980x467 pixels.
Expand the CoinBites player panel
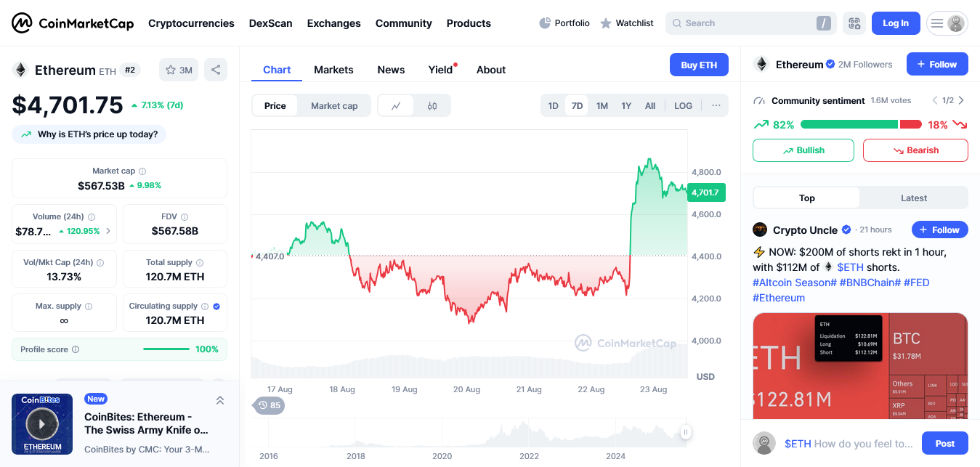pos(220,400)
